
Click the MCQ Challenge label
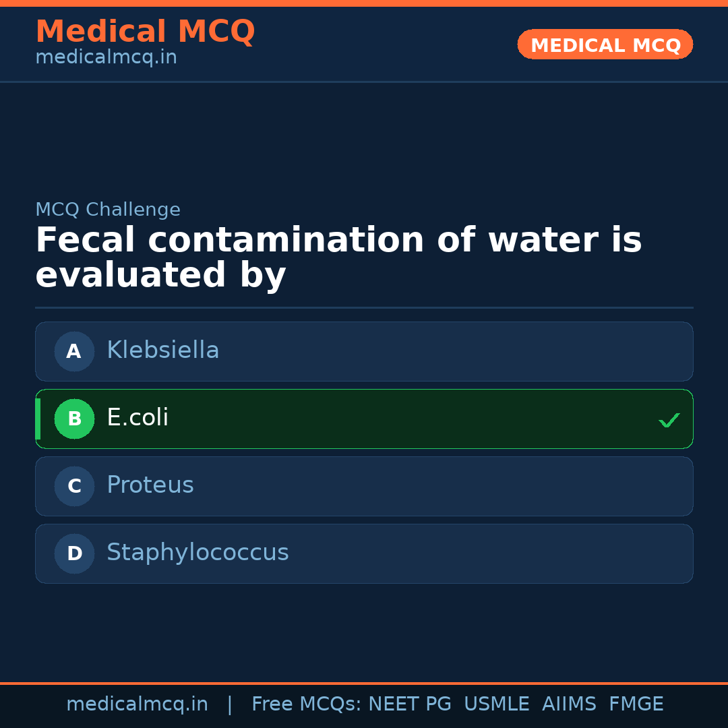[x=108, y=210]
